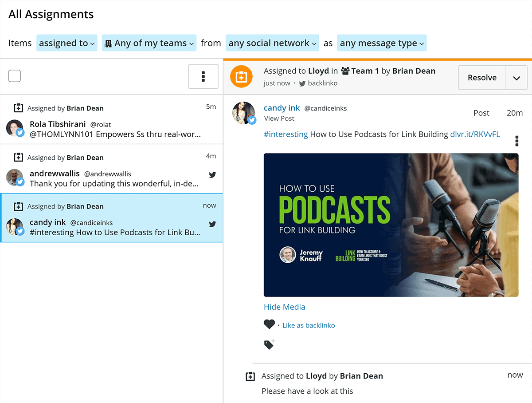This screenshot has width=532, height=403.
Task: Open the 'any social network' filter dropdown
Action: pos(272,43)
